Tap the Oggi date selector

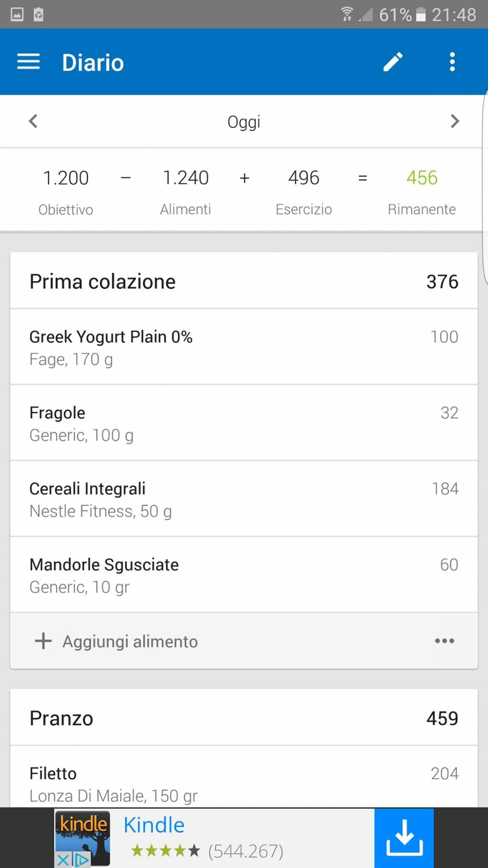244,122
